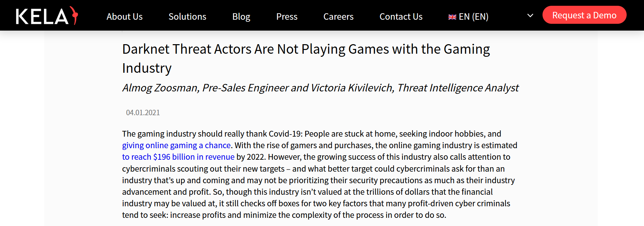Click the article title about Darknet Threat Actors
This screenshot has width=644, height=226.
[305, 50]
